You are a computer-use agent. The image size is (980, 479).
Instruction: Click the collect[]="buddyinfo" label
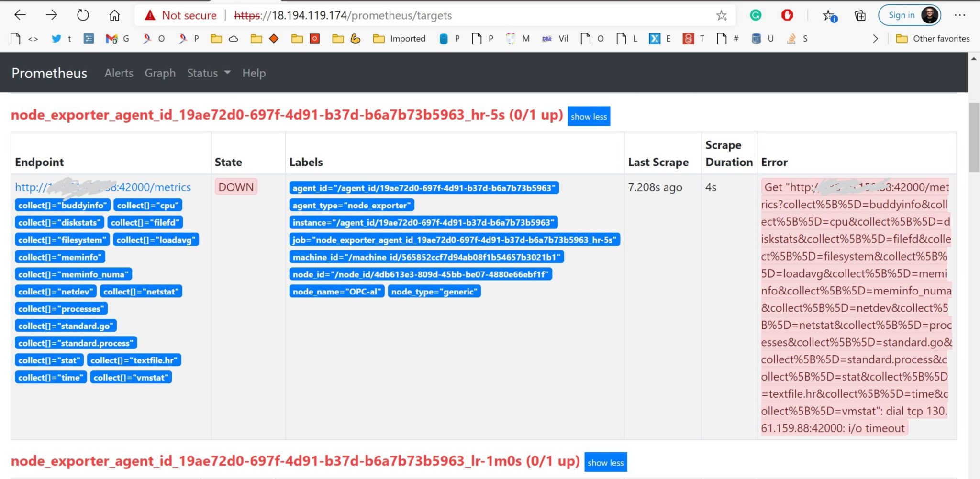[63, 206]
